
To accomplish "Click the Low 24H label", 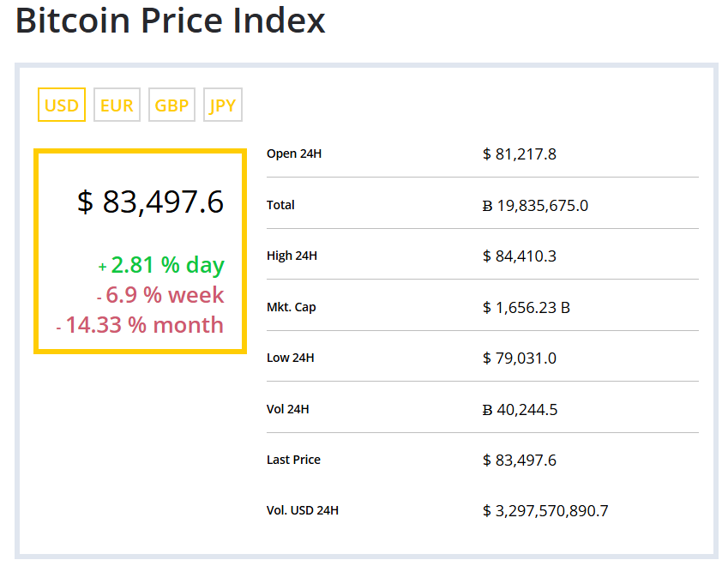I will tap(290, 358).
